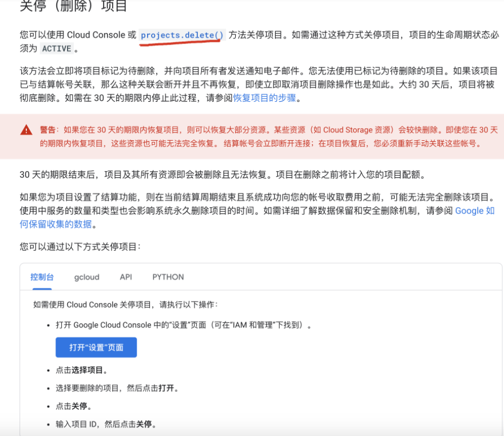This screenshot has height=436, width=504.
Task: Click the 点击关停 bullet step
Action: (x=74, y=406)
